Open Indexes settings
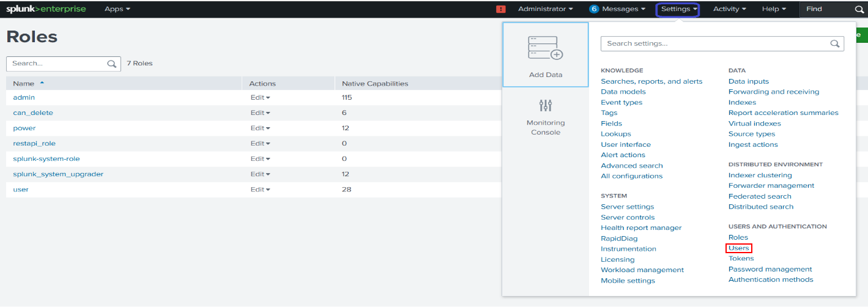This screenshot has width=868, height=307. 743,102
